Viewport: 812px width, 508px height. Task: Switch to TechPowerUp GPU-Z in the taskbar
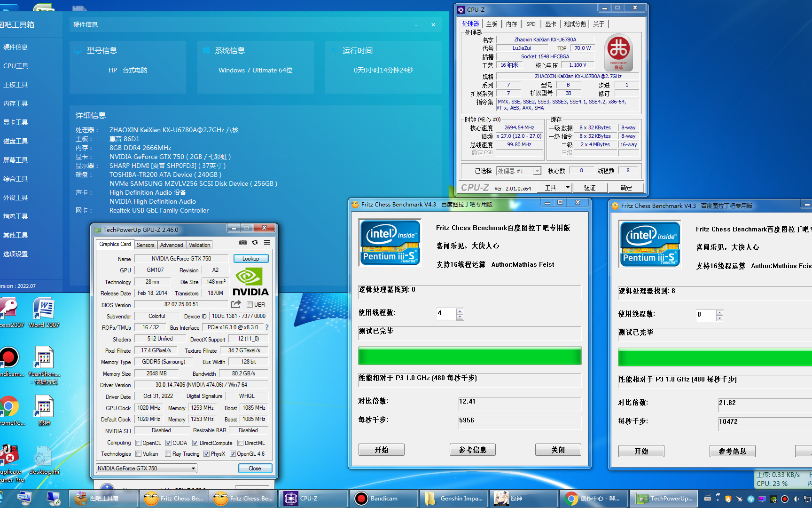pyautogui.click(x=663, y=499)
